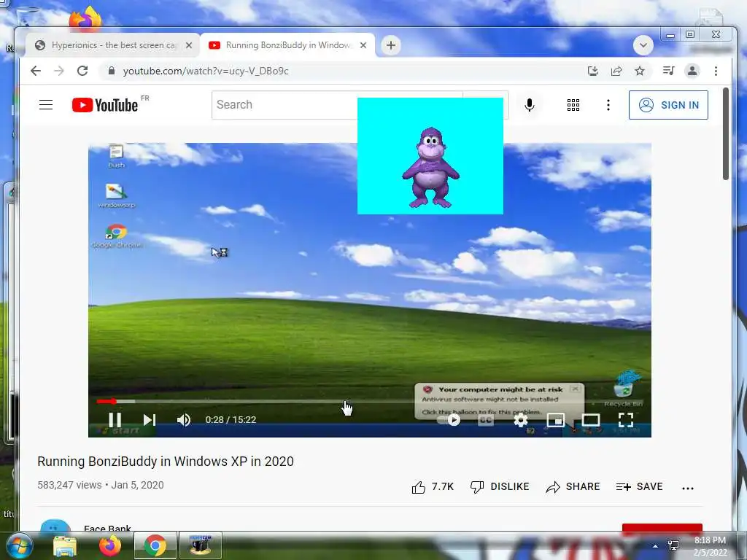This screenshot has width=747, height=560.
Task: Search with your voice microphone
Action: click(x=530, y=105)
